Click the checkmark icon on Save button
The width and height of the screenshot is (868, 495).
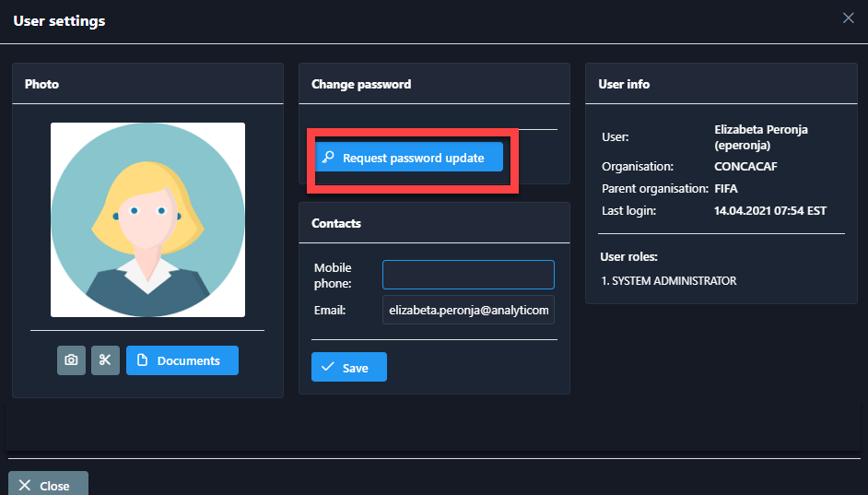point(327,368)
